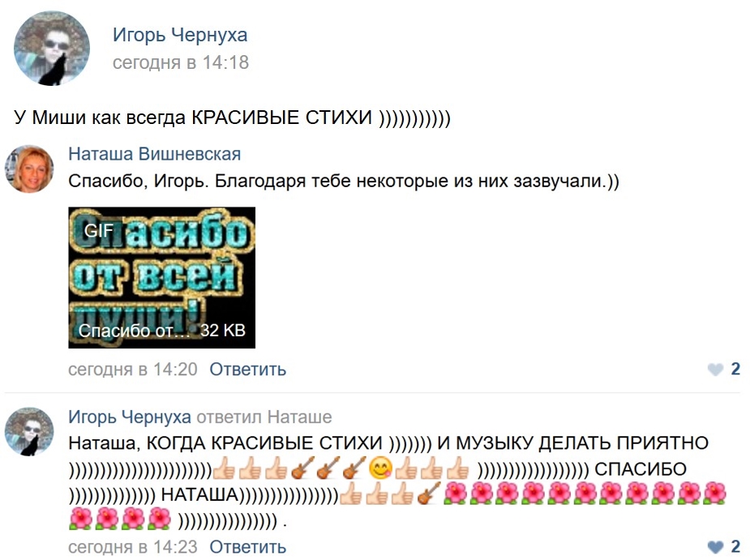This screenshot has height=560, width=750.
Task: Click 'ответил Наташе' reply reference
Action: 264,417
